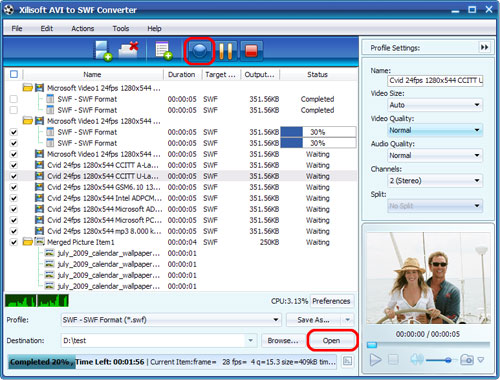Open the Save As arrow dropdown
The image size is (500, 380).
tap(347, 320)
